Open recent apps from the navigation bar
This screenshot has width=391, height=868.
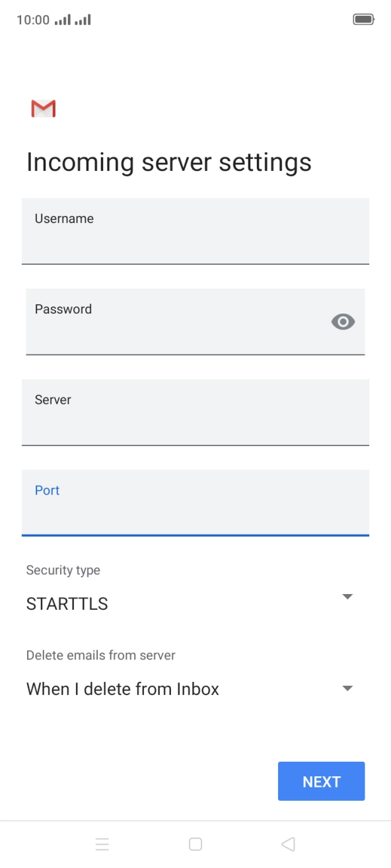(102, 844)
